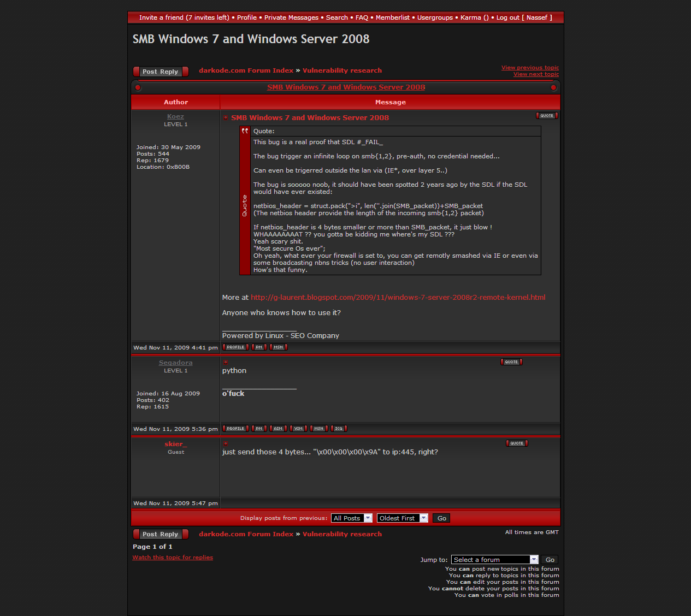Click the Quote button on Segadora's post
Screen dimensions: 691x616
511,362
